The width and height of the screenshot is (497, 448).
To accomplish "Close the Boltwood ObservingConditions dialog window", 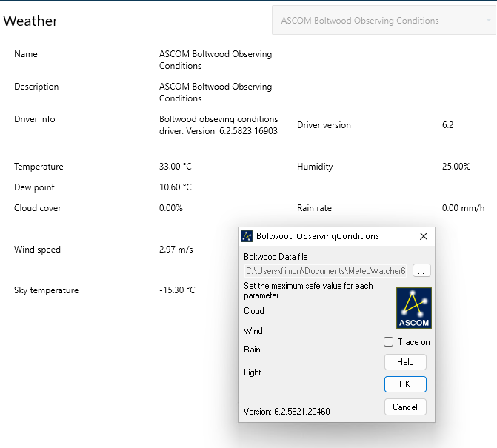I will point(424,236).
